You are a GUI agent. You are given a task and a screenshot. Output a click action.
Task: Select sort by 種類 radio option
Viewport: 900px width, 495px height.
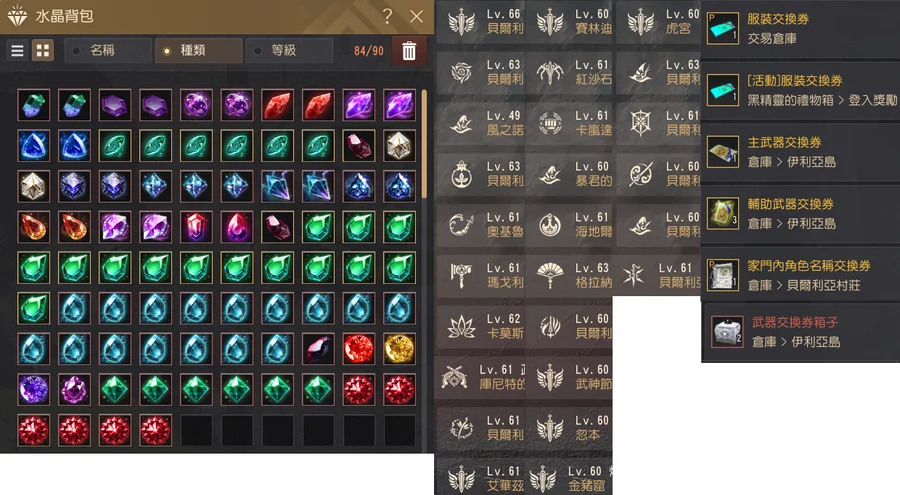[199, 51]
